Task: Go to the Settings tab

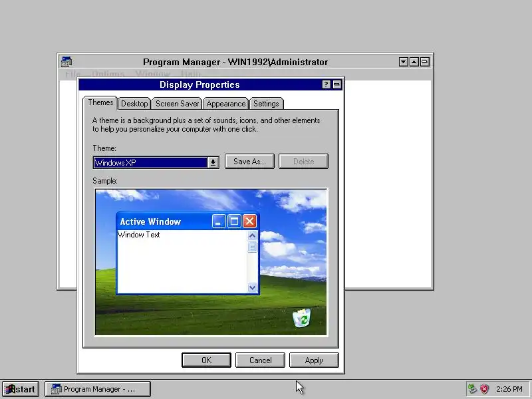Action: point(267,104)
